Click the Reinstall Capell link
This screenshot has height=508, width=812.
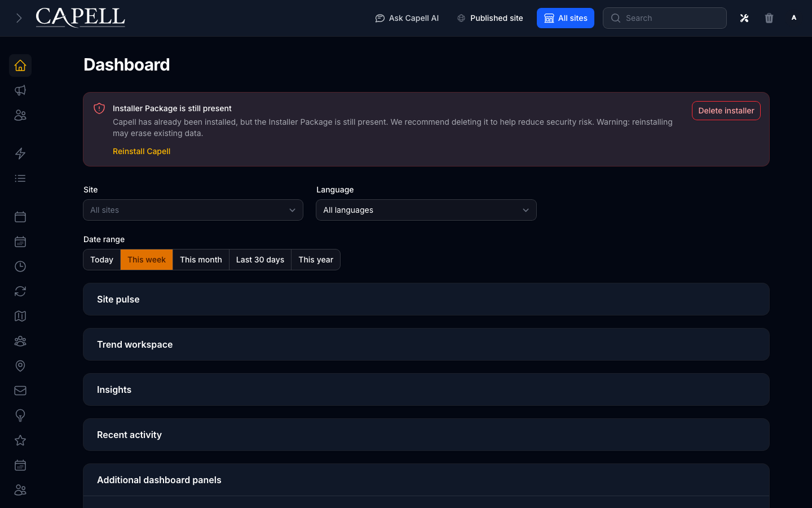[142, 151]
